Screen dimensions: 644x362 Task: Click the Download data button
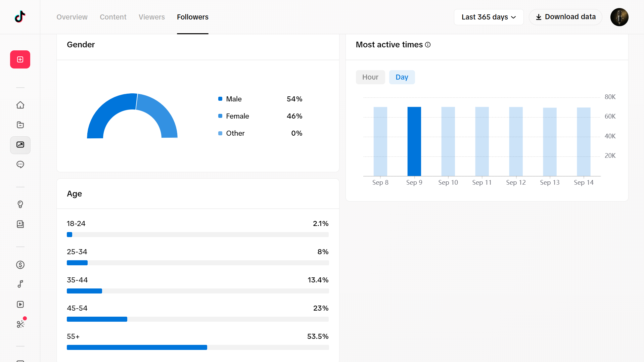click(565, 17)
